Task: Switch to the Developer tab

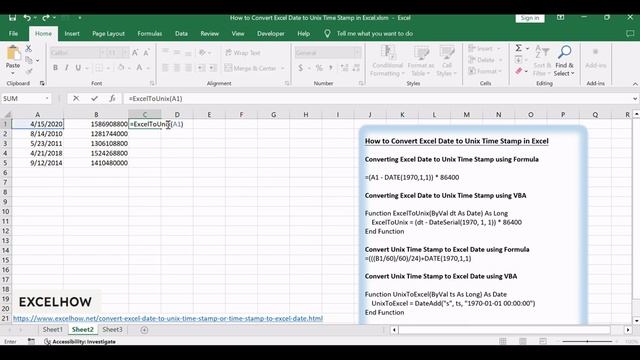Action: click(271, 33)
